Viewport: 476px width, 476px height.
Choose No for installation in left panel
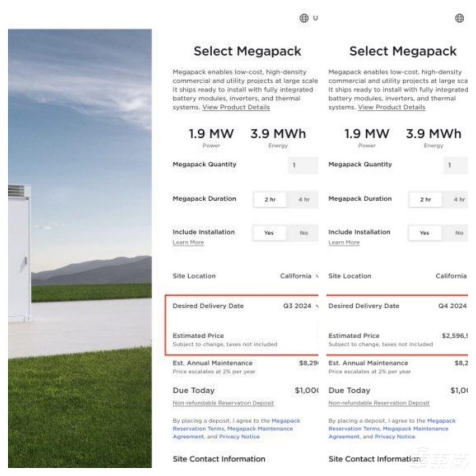[x=304, y=233]
